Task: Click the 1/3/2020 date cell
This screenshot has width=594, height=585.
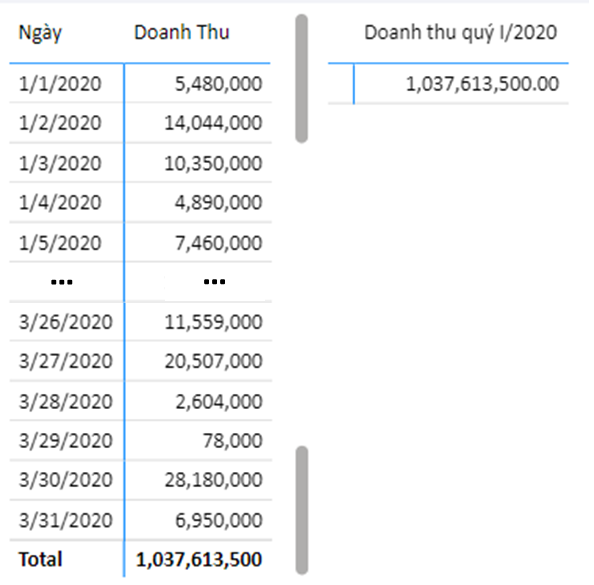Action: pyautogui.click(x=60, y=163)
